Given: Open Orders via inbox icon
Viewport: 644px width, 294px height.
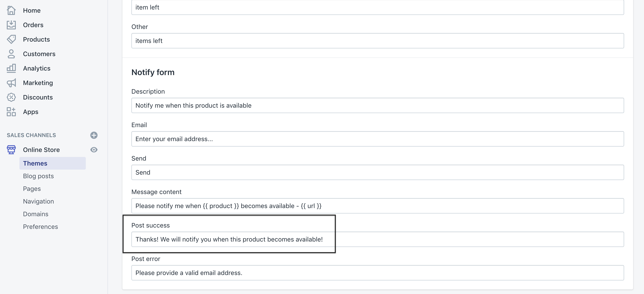Looking at the screenshot, I should (11, 25).
